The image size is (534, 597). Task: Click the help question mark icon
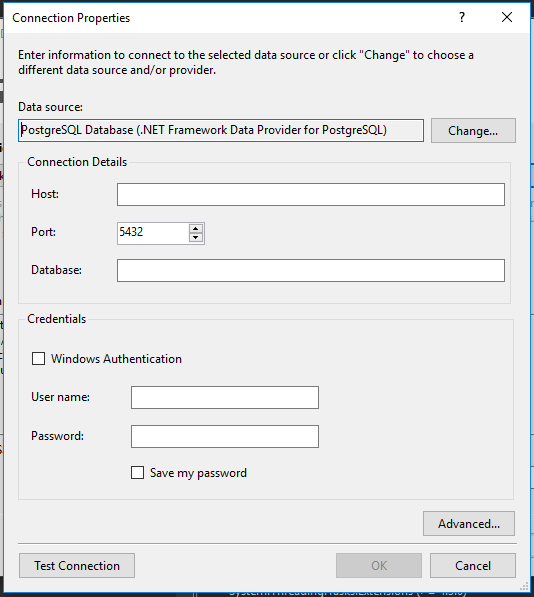tap(462, 17)
